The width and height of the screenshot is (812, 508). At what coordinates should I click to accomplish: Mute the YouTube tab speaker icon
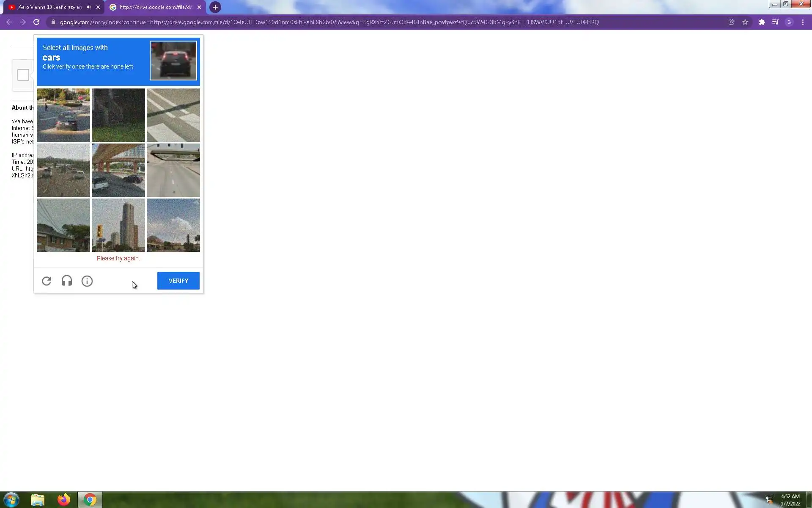89,7
